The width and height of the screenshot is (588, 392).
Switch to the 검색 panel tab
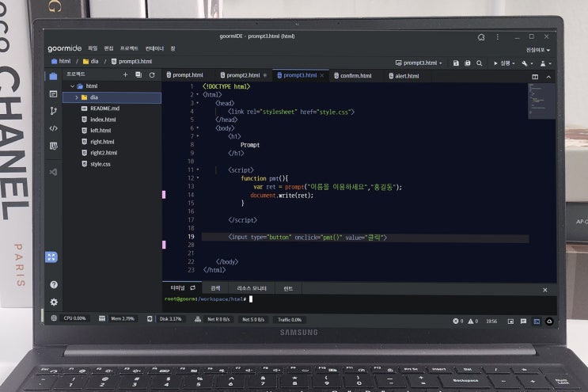215,288
